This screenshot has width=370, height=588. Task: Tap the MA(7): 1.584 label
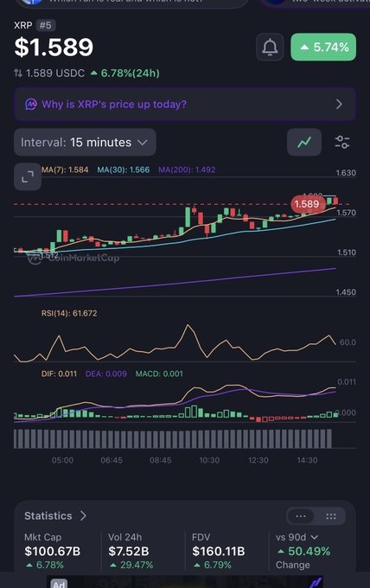(x=65, y=169)
